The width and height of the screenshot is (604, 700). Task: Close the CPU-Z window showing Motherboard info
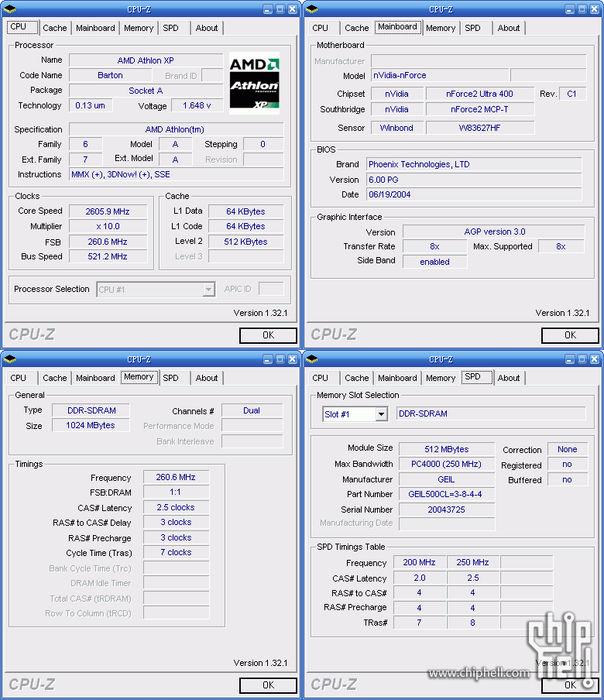(594, 9)
